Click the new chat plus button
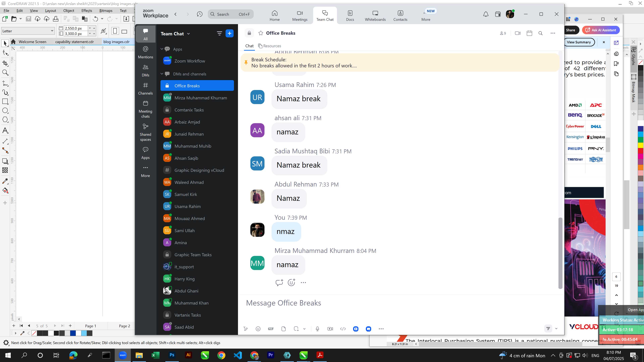 229,33
